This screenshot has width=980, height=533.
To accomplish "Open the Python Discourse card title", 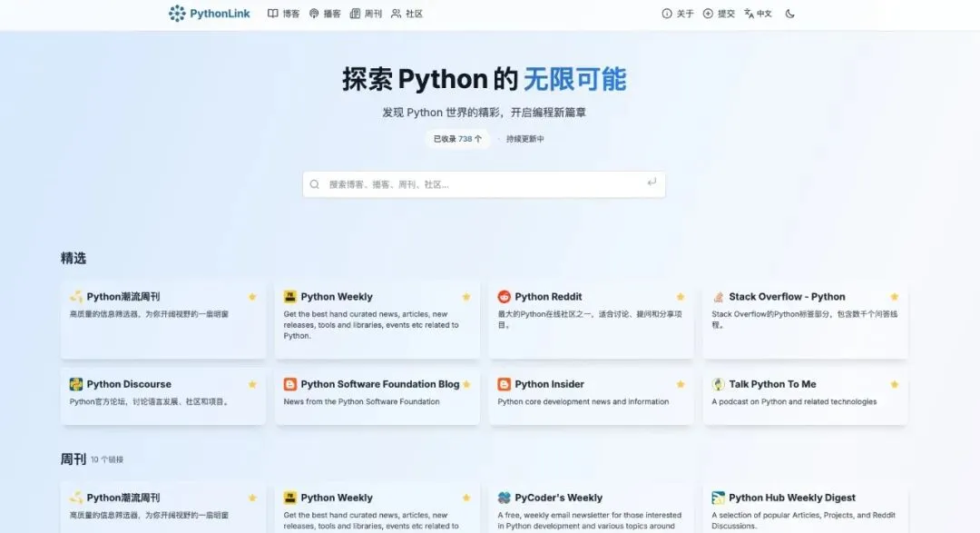I will coord(129,384).
